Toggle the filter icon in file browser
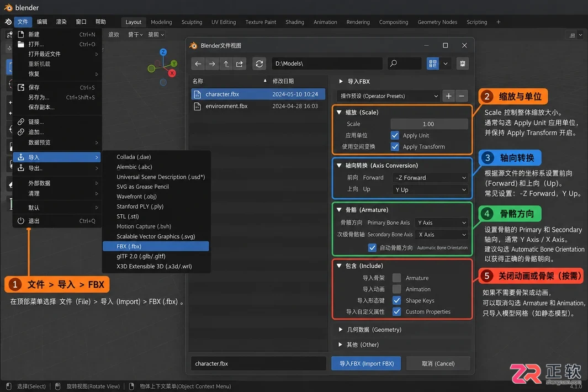 click(463, 64)
